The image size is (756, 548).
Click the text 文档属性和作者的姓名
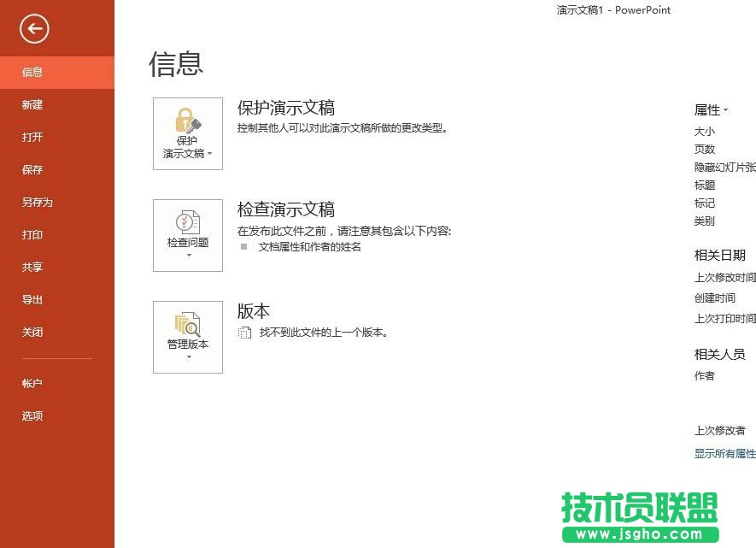309,247
